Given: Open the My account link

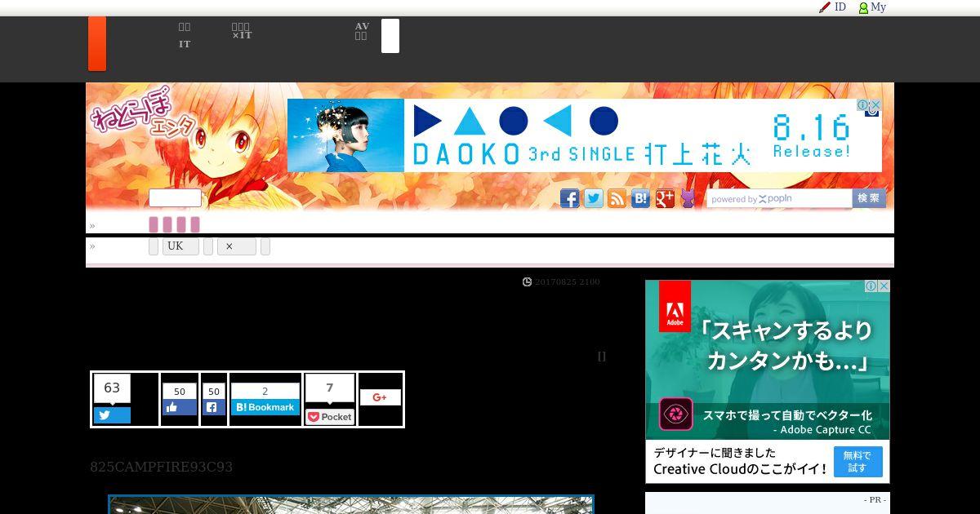Looking at the screenshot, I should pos(872,7).
